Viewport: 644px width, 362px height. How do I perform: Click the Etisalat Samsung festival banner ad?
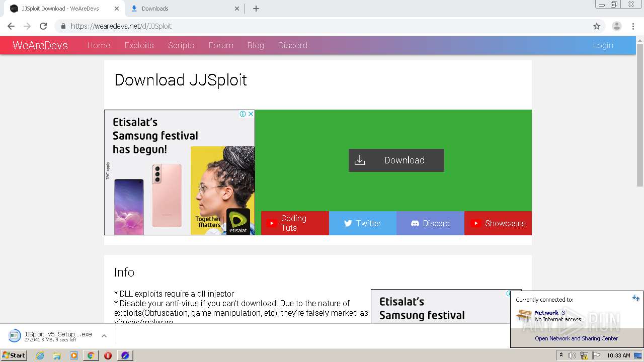tap(180, 172)
